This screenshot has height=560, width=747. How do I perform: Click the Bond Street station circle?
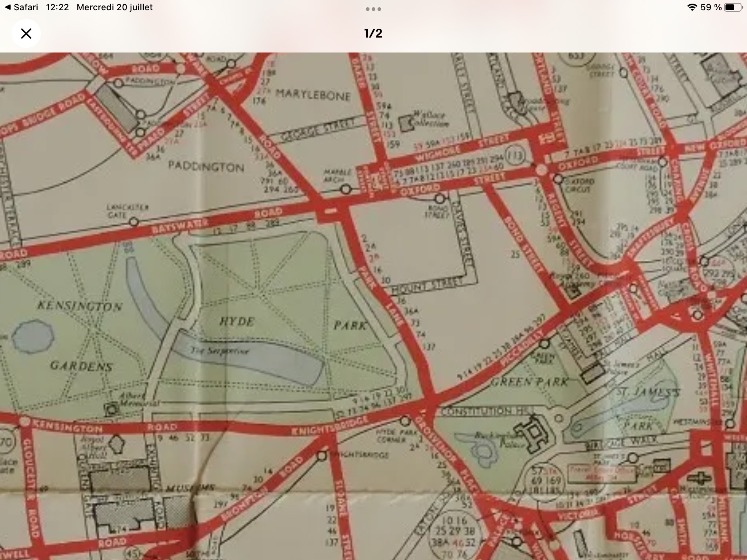coord(440,199)
